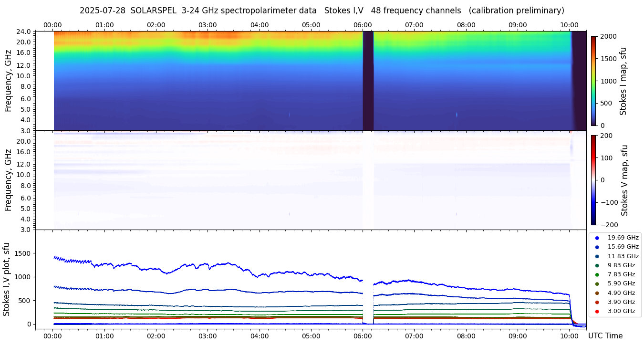Select the green 7.83 GHz legend marker

pos(597,274)
